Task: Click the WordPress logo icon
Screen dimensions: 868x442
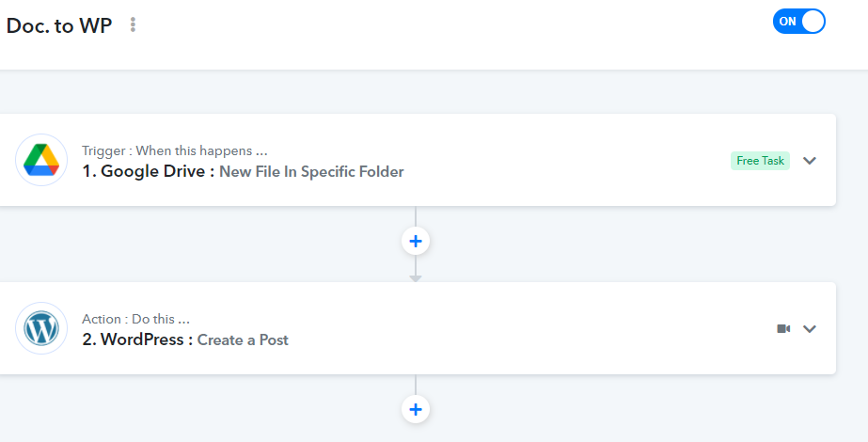Action: (x=41, y=328)
